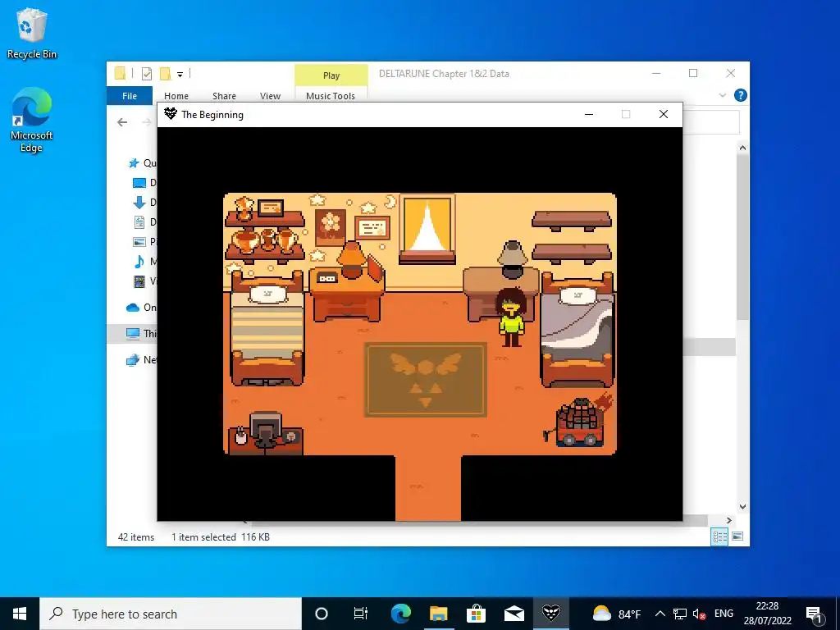The width and height of the screenshot is (840, 630).
Task: Click the vertical scrollbar down arrow in Explorer
Action: 742,506
